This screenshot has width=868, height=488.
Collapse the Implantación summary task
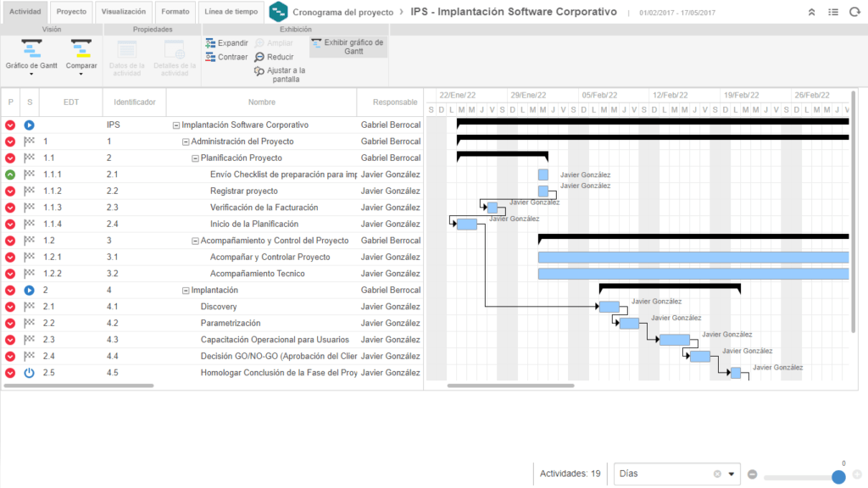186,291
